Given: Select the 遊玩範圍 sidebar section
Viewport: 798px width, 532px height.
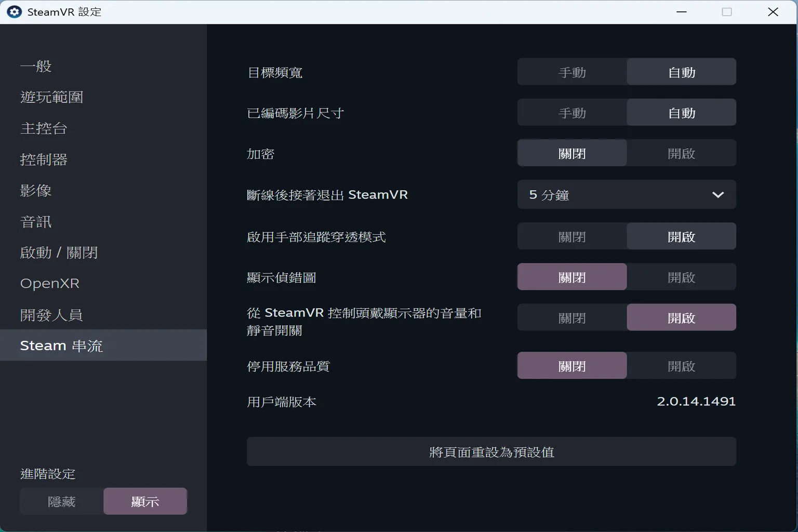Looking at the screenshot, I should (51, 97).
